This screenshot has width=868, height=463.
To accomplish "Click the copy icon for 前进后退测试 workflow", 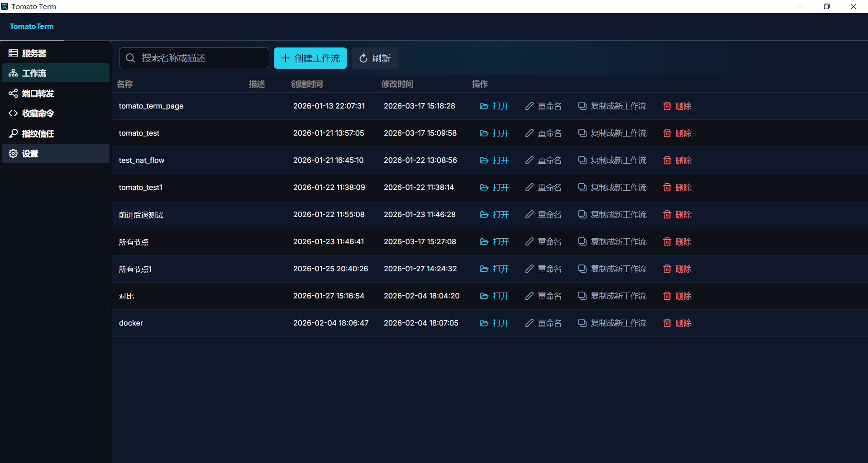I will [x=582, y=215].
